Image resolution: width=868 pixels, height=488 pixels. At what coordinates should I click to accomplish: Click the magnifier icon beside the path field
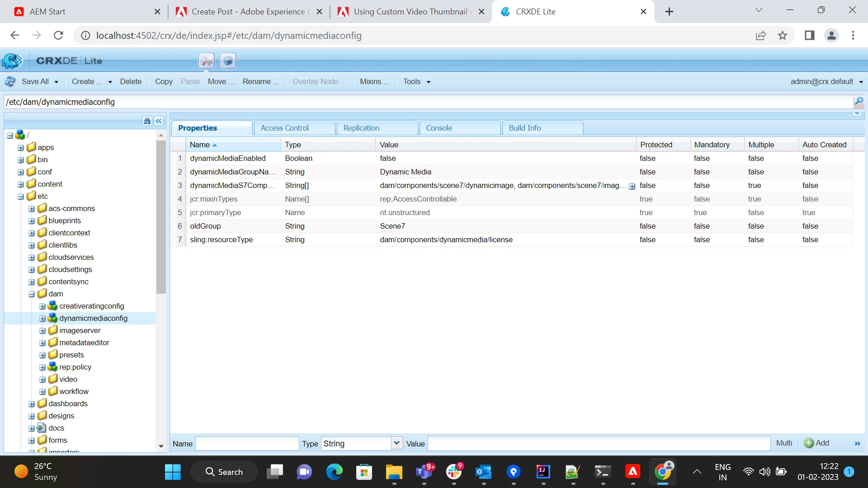pos(859,102)
